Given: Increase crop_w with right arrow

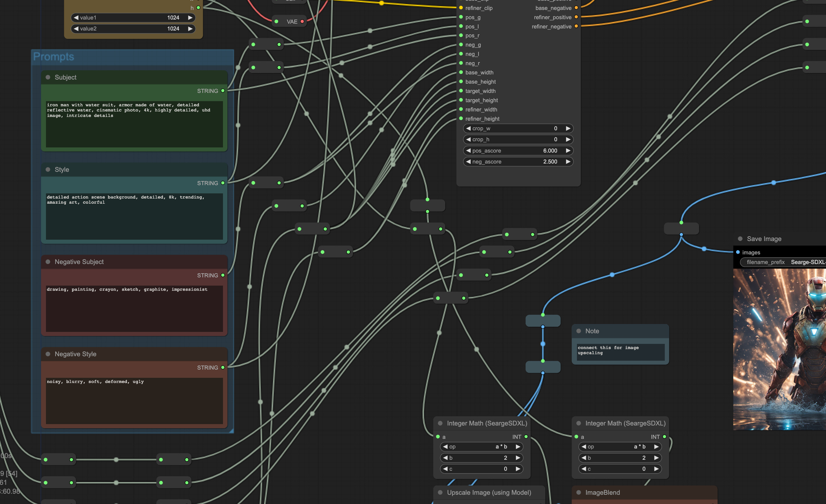Looking at the screenshot, I should [x=568, y=128].
